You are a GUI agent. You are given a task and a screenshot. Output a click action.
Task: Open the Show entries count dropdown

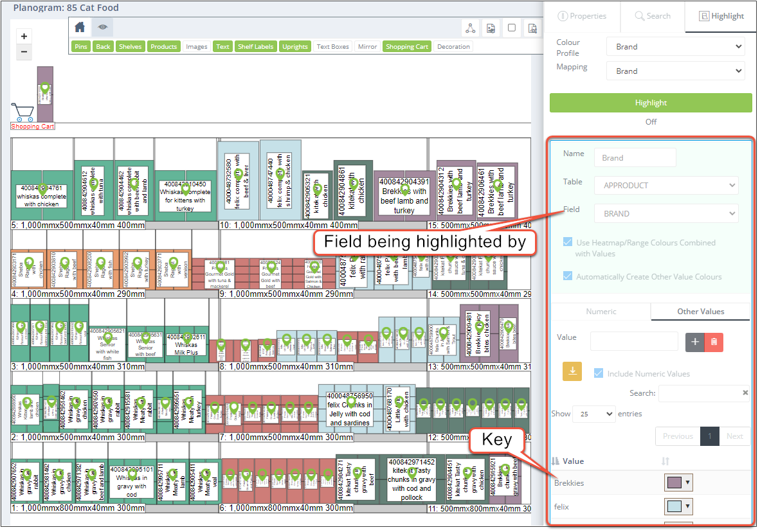[593, 414]
